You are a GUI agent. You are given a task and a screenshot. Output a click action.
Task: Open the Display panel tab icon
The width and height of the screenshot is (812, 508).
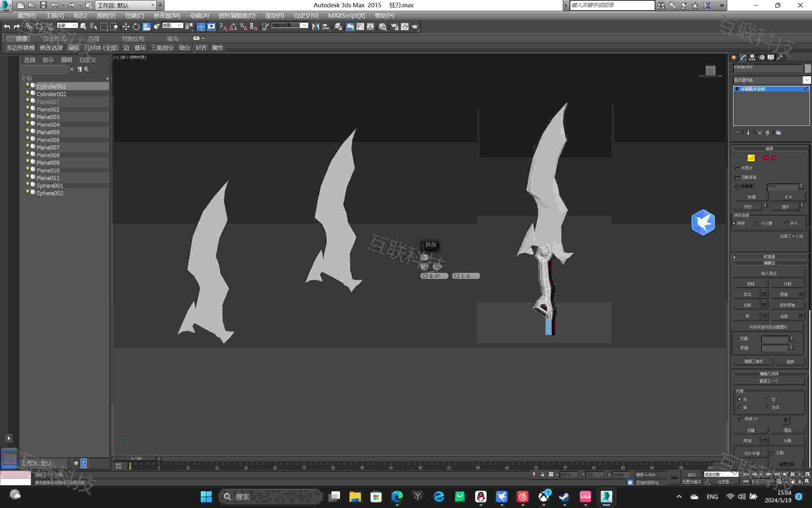pyautogui.click(x=771, y=57)
